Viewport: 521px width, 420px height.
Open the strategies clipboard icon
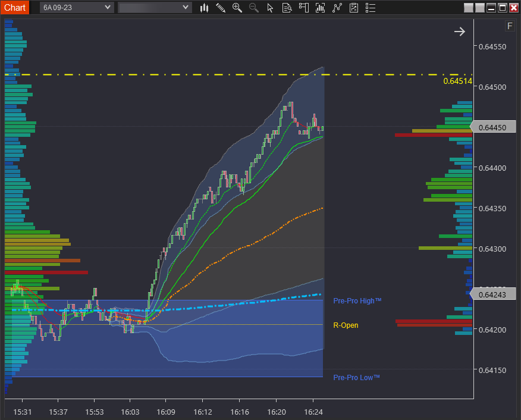pos(354,8)
